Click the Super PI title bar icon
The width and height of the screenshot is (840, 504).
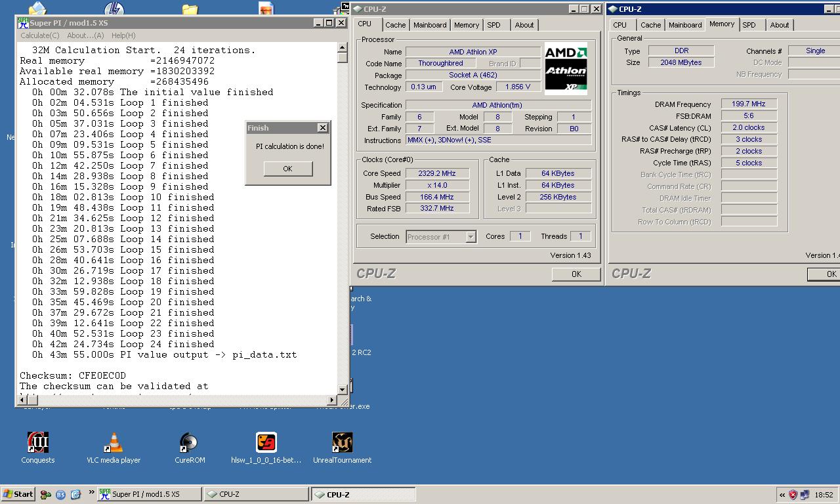(23, 23)
